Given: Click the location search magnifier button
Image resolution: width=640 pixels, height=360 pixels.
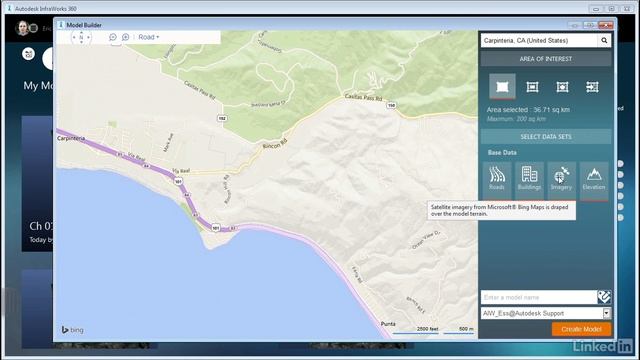Looking at the screenshot, I should point(604,40).
